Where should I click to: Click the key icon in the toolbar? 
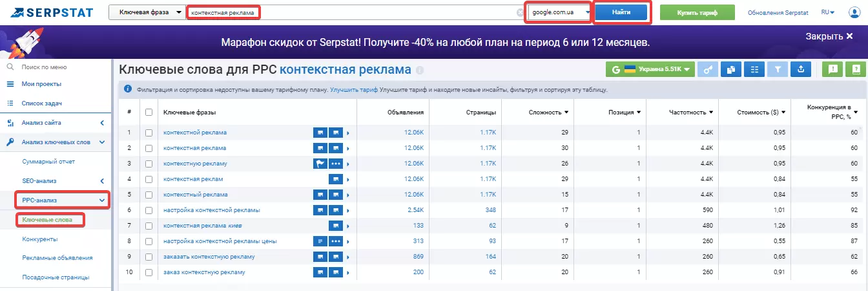[708, 69]
